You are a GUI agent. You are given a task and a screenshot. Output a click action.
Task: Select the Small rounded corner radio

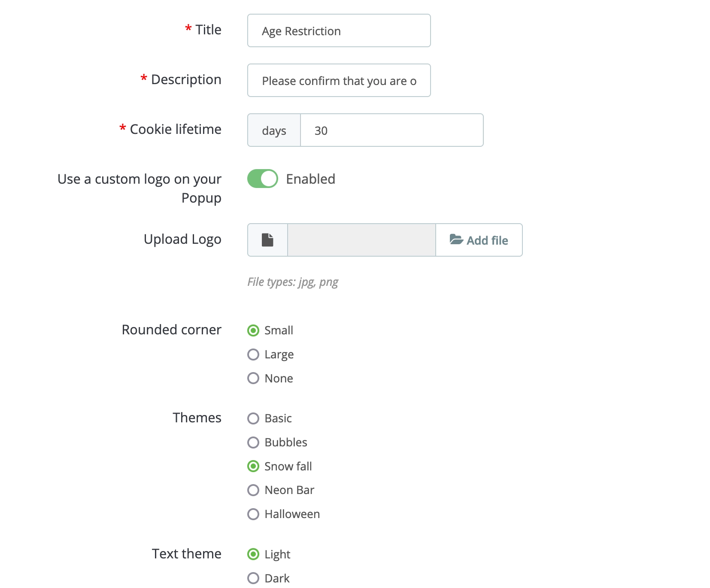click(254, 330)
